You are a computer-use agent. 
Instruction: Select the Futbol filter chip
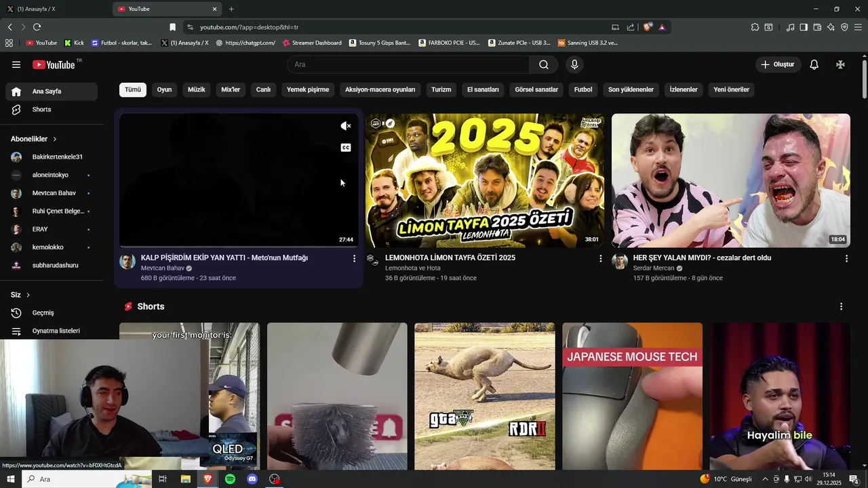583,89
